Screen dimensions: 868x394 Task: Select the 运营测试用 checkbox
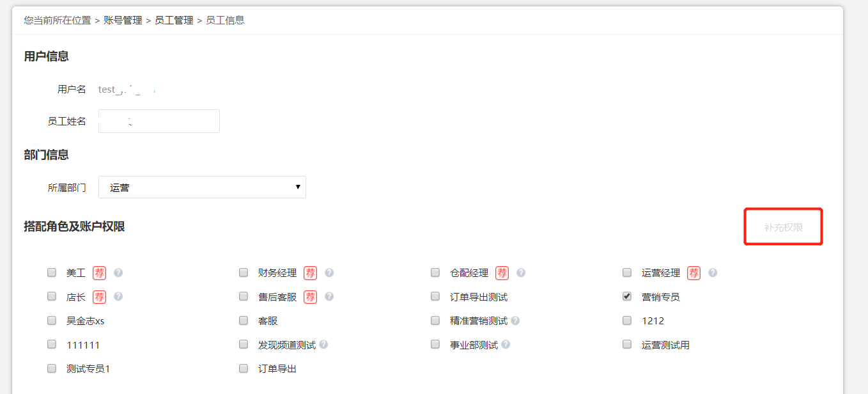click(x=627, y=345)
